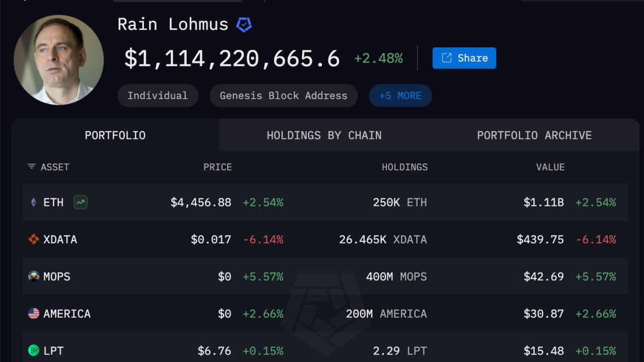Open Rain Lohmus profile photo
This screenshot has height=362, width=644.
[x=59, y=59]
